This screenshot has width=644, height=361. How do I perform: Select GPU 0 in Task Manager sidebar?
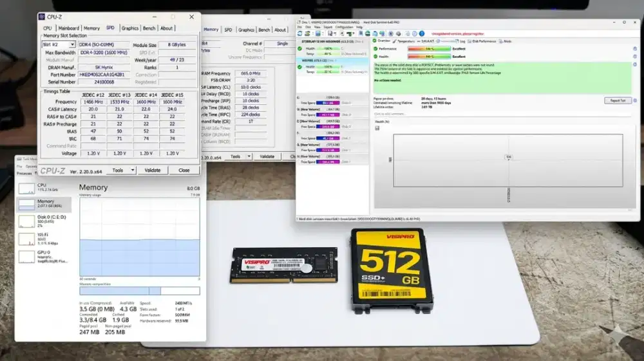click(44, 257)
